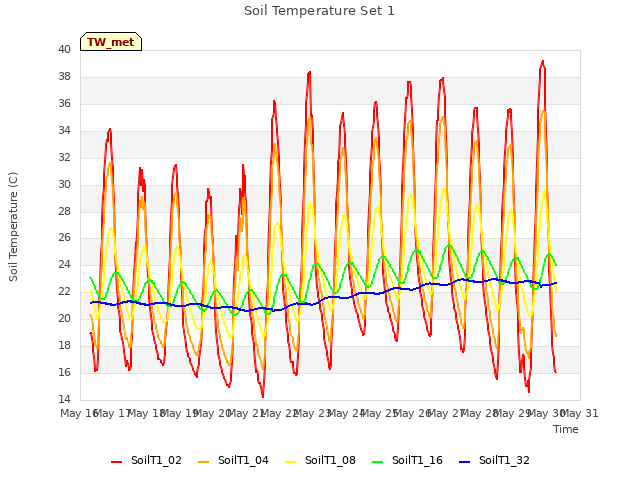Click the SoilT1_02 red legend swatch

click(116, 462)
